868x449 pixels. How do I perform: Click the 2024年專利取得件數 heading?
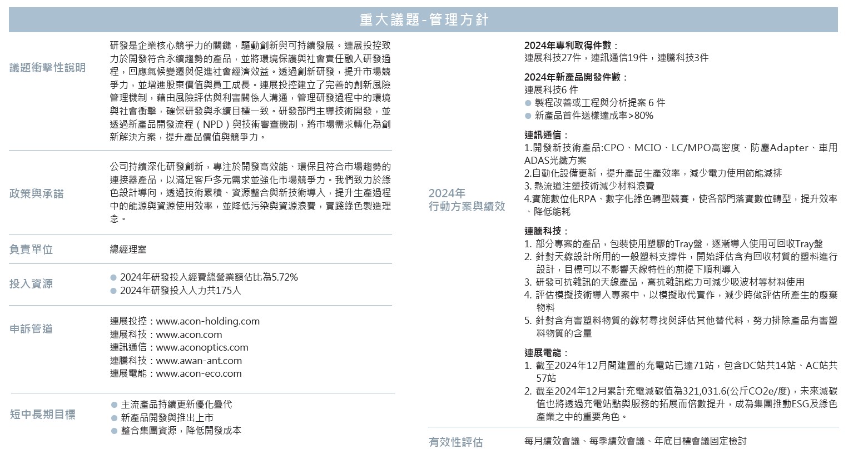tap(571, 46)
